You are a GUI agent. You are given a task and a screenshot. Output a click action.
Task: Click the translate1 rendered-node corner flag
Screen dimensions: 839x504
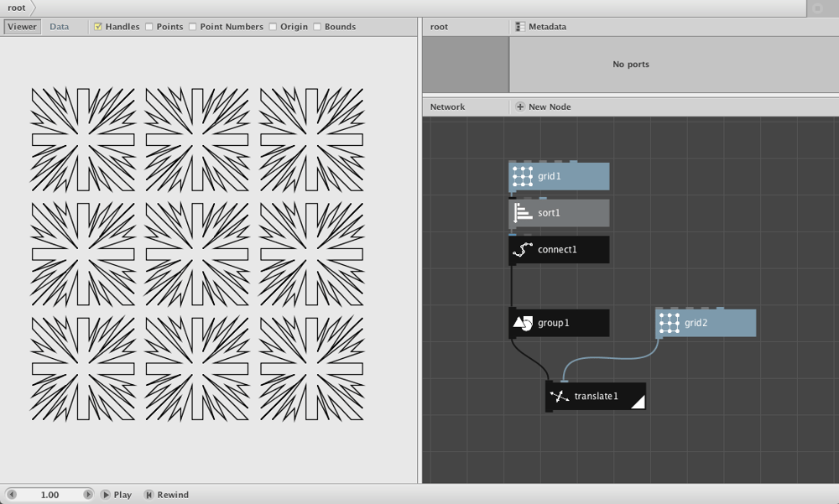pyautogui.click(x=638, y=403)
